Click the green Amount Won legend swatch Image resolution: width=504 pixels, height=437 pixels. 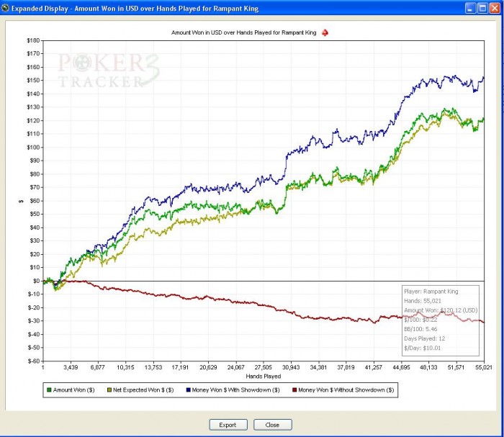pyautogui.click(x=49, y=390)
